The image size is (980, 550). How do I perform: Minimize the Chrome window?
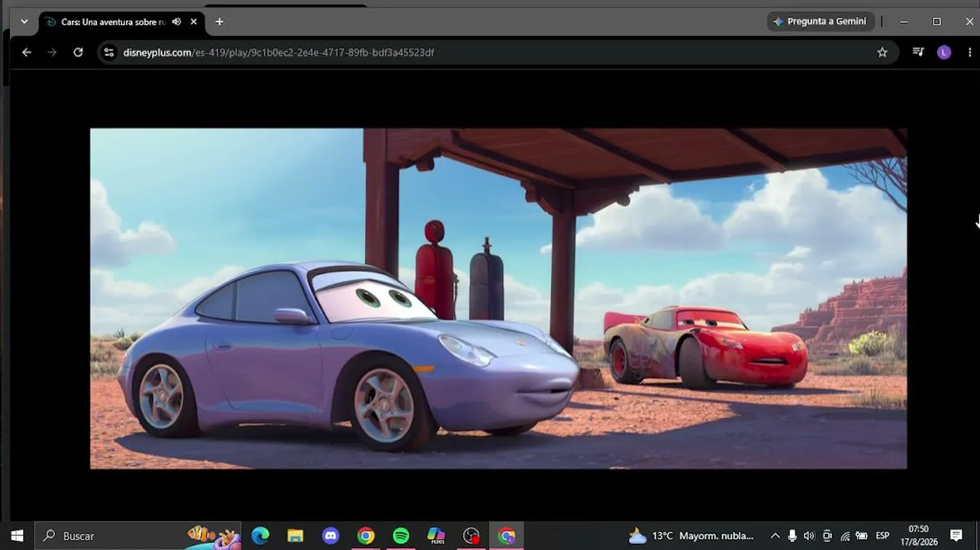904,21
